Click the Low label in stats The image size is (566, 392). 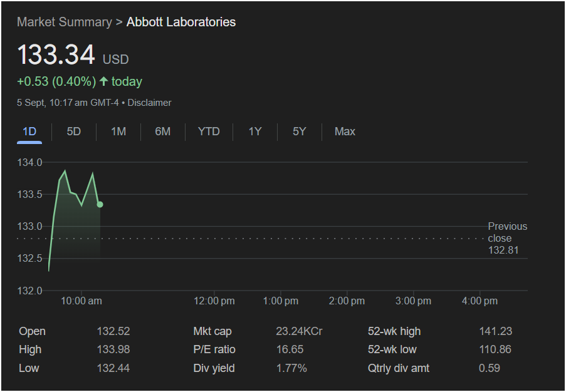pyautogui.click(x=28, y=368)
